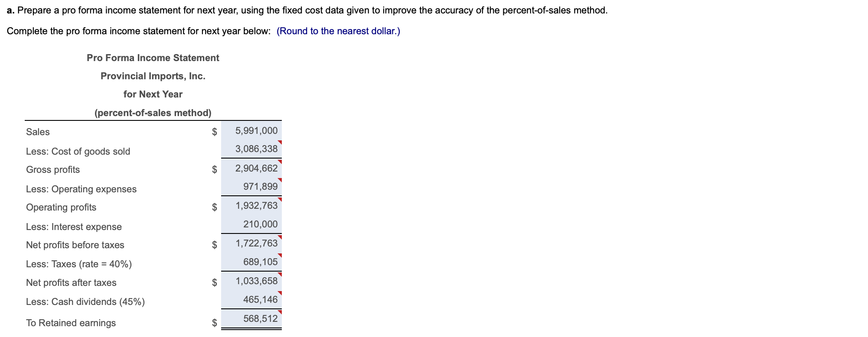Viewport: 868px width, 337px height.
Task: Click the red marker on Cash dividends value
Action: pos(280,293)
